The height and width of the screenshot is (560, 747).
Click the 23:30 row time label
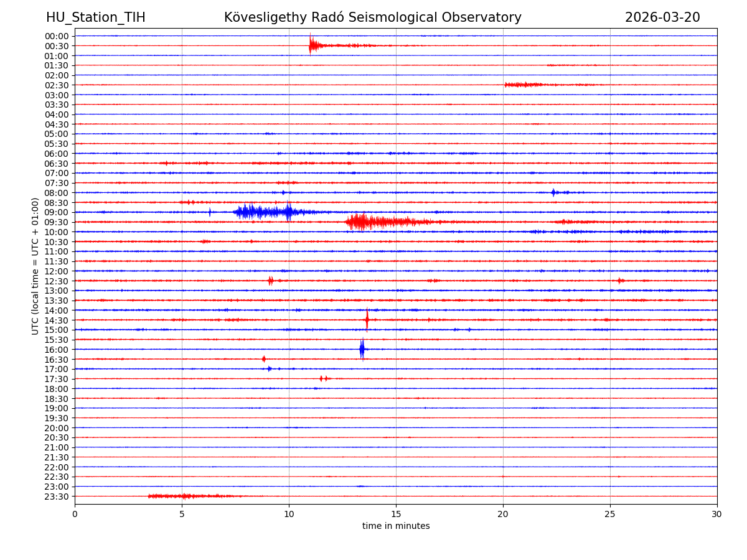(57, 497)
